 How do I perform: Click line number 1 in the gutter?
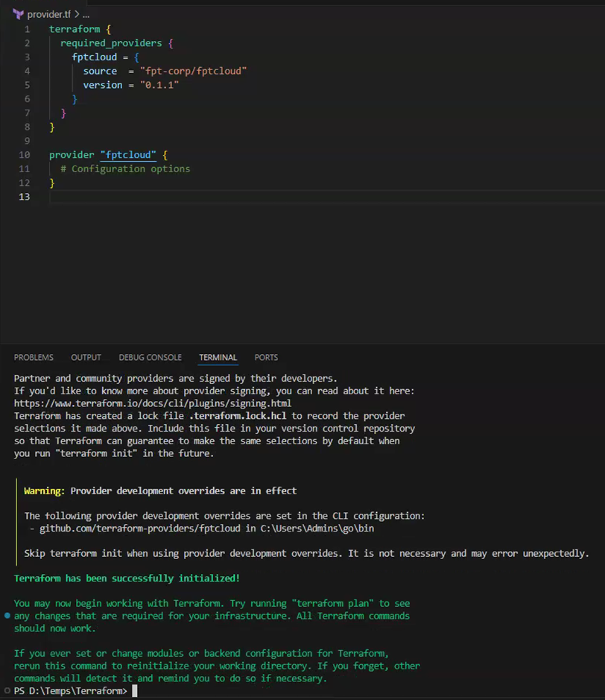[27, 29]
